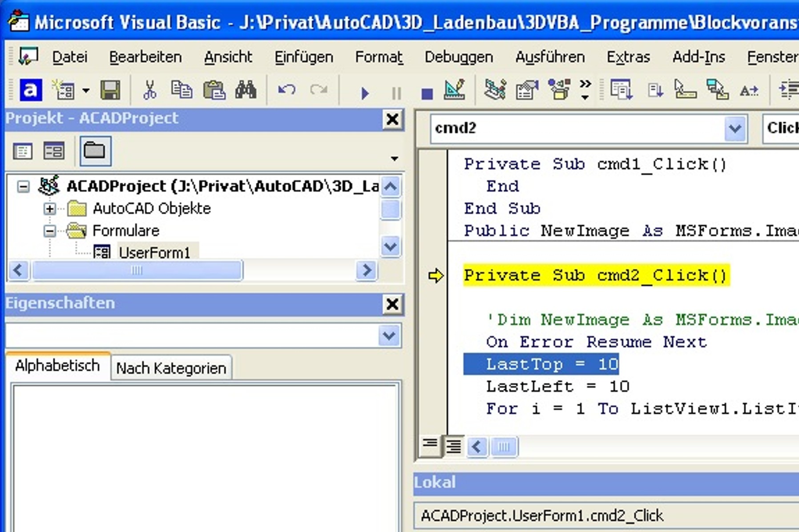The width and height of the screenshot is (799, 532).
Task: Open the Add-Ins menu
Action: (698, 57)
